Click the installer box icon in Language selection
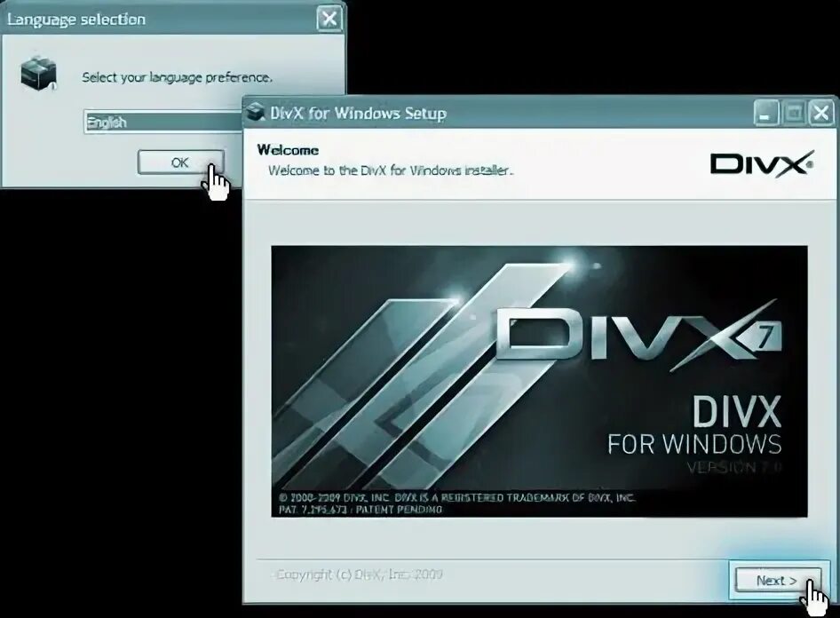 [x=38, y=72]
